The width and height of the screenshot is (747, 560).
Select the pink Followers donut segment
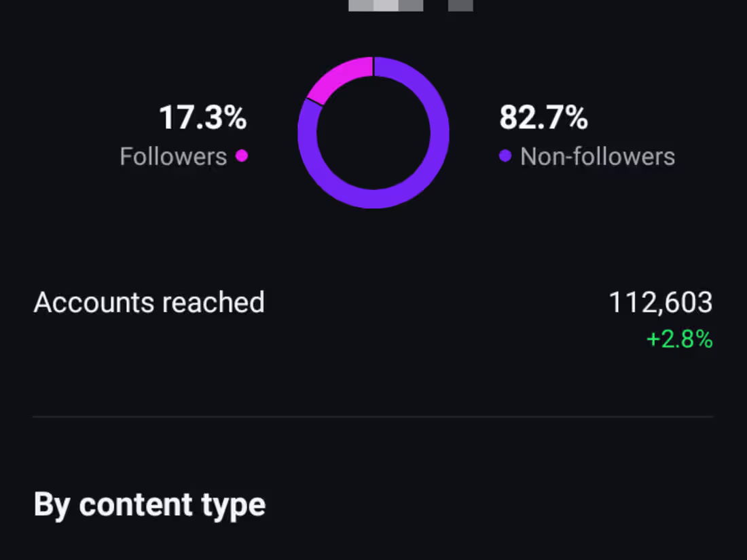(x=335, y=77)
